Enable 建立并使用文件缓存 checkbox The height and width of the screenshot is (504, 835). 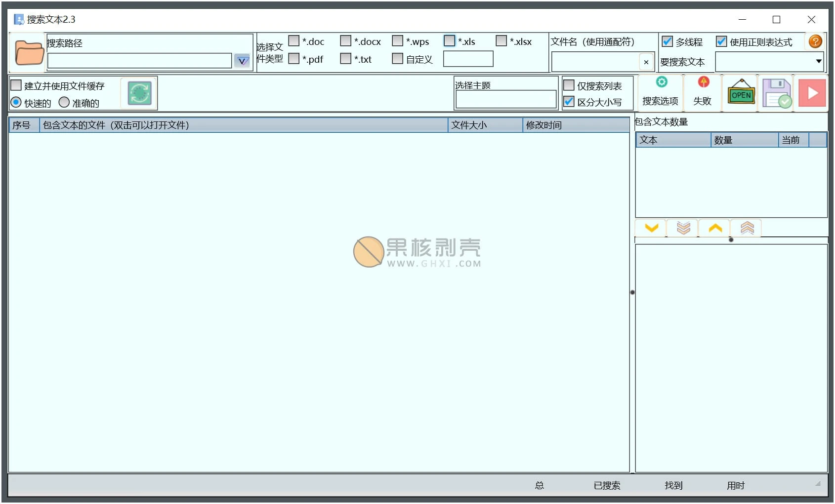click(x=16, y=85)
